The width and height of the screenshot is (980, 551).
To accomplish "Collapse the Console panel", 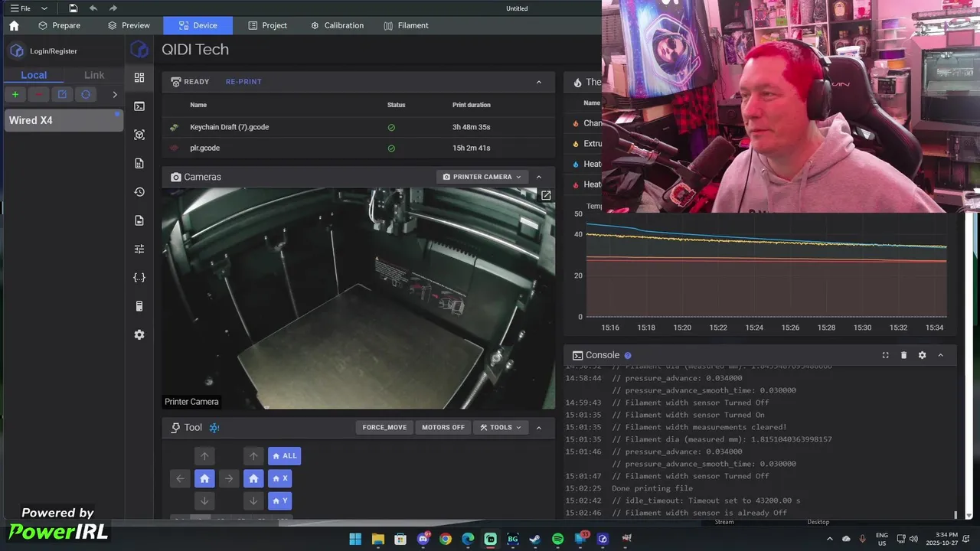I will (941, 355).
